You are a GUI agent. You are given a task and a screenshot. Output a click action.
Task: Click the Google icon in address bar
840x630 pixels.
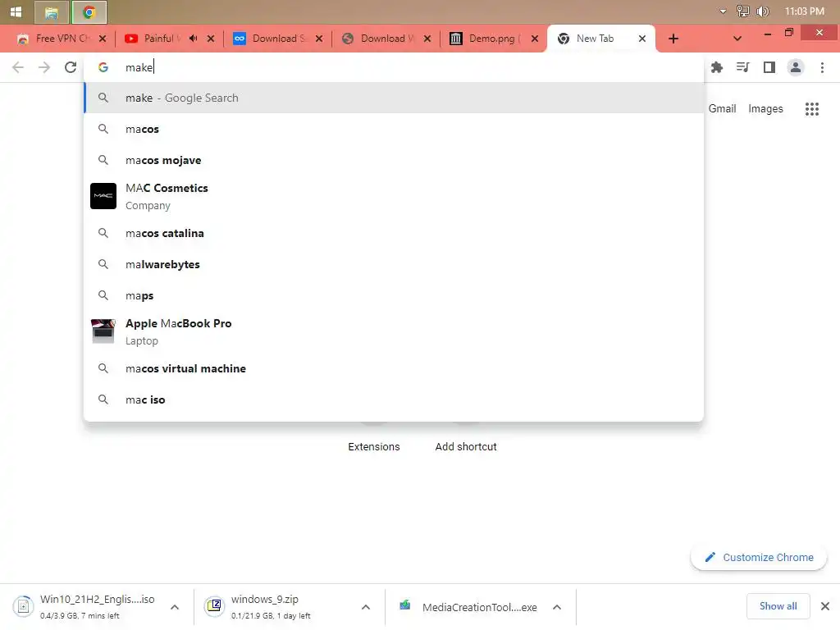pyautogui.click(x=103, y=67)
